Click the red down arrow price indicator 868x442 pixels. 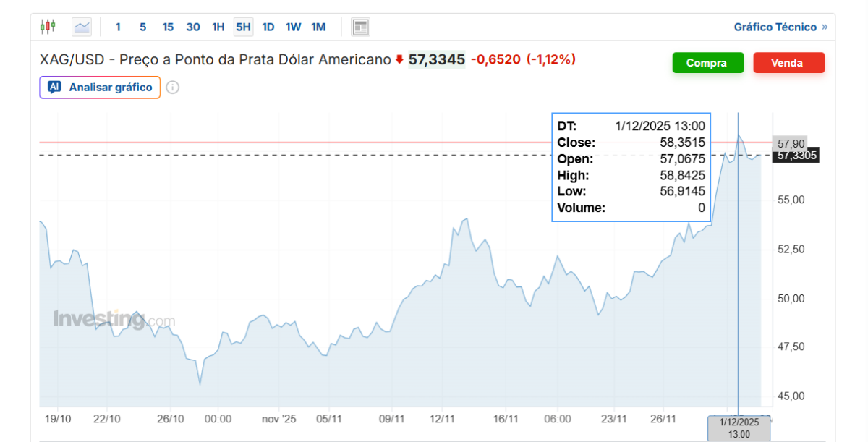pos(399,59)
